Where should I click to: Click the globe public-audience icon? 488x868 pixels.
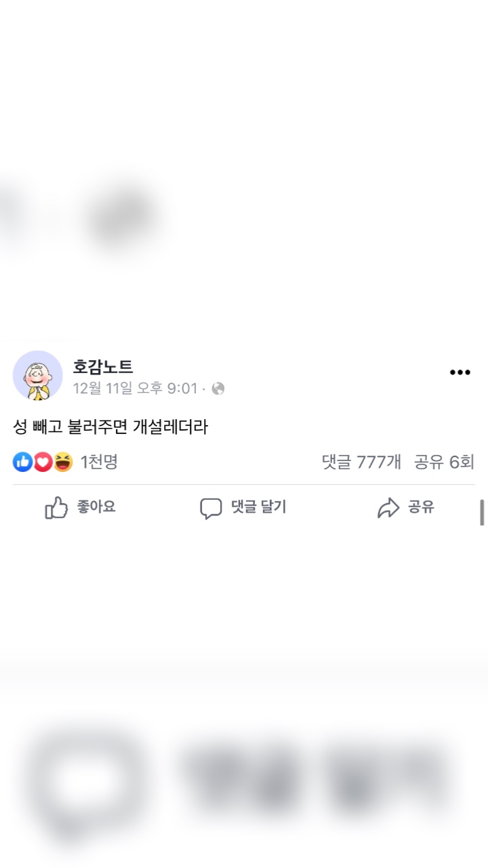coord(218,389)
